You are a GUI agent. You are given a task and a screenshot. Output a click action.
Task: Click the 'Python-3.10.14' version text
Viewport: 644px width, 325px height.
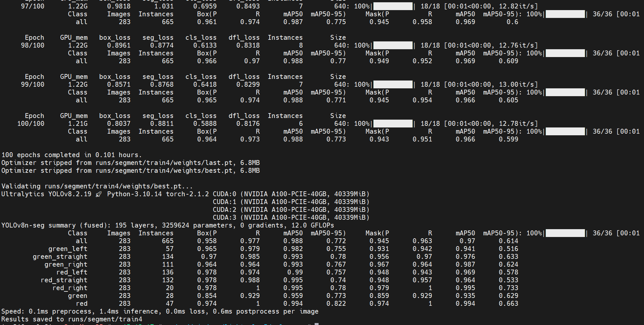point(134,194)
